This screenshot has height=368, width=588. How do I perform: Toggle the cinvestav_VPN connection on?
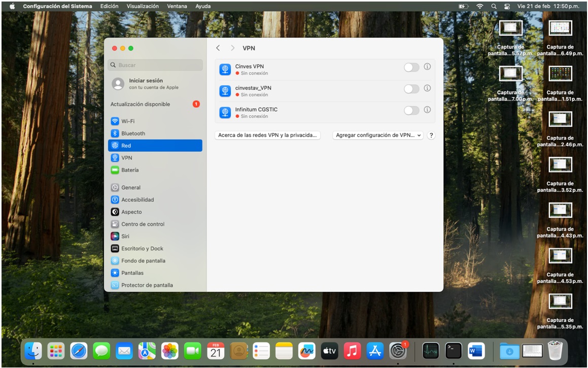point(411,89)
